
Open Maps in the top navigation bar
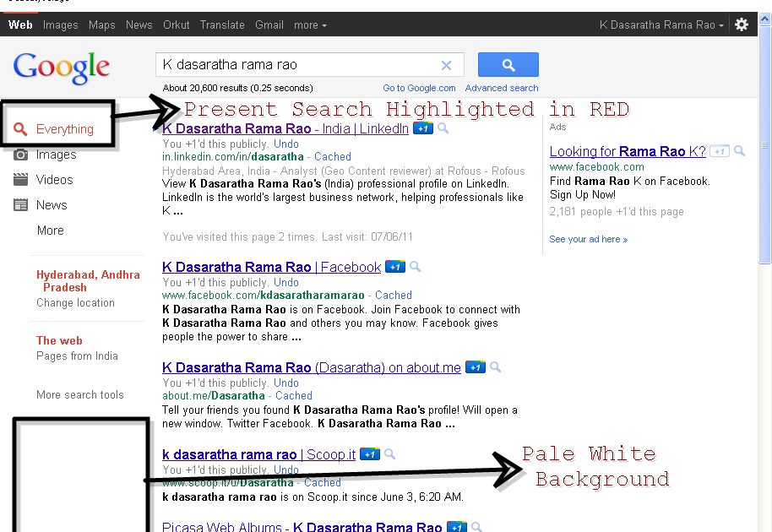102,25
